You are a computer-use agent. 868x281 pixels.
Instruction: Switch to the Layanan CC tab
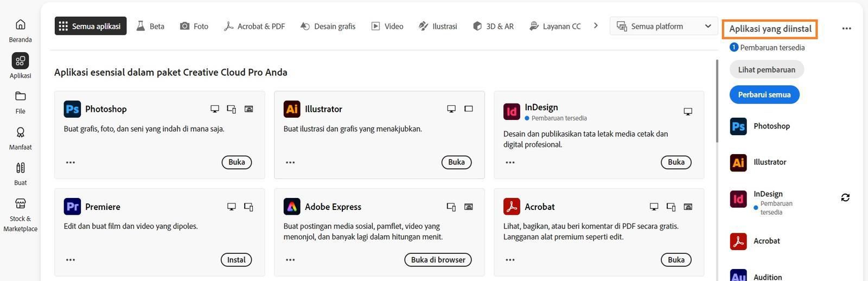coord(555,26)
